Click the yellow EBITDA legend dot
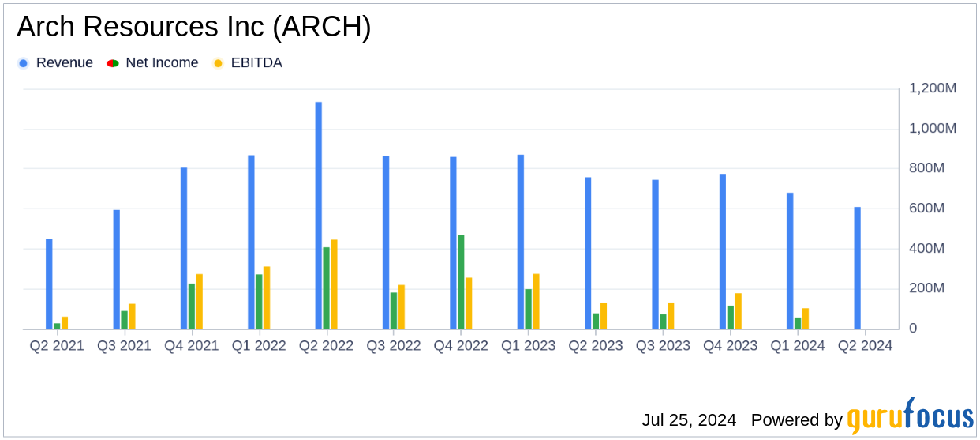 [219, 63]
